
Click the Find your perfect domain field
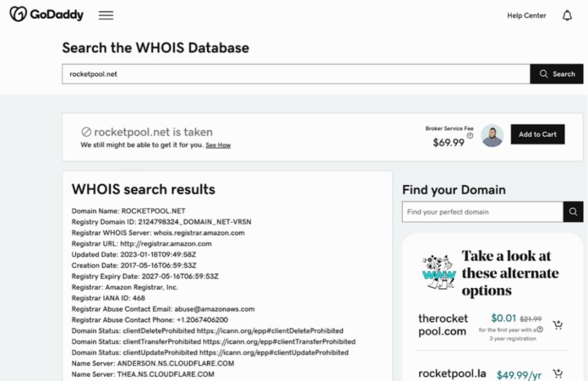pyautogui.click(x=483, y=212)
